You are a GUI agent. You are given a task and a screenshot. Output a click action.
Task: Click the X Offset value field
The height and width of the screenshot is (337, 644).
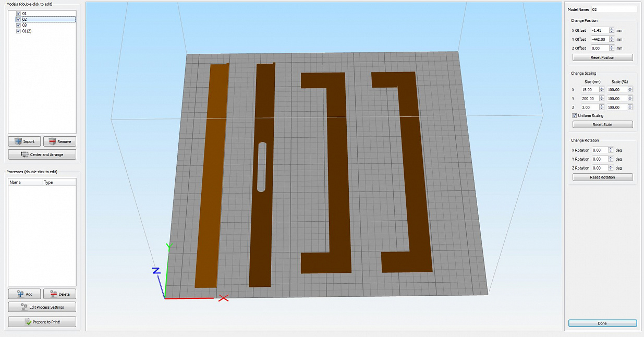click(600, 30)
